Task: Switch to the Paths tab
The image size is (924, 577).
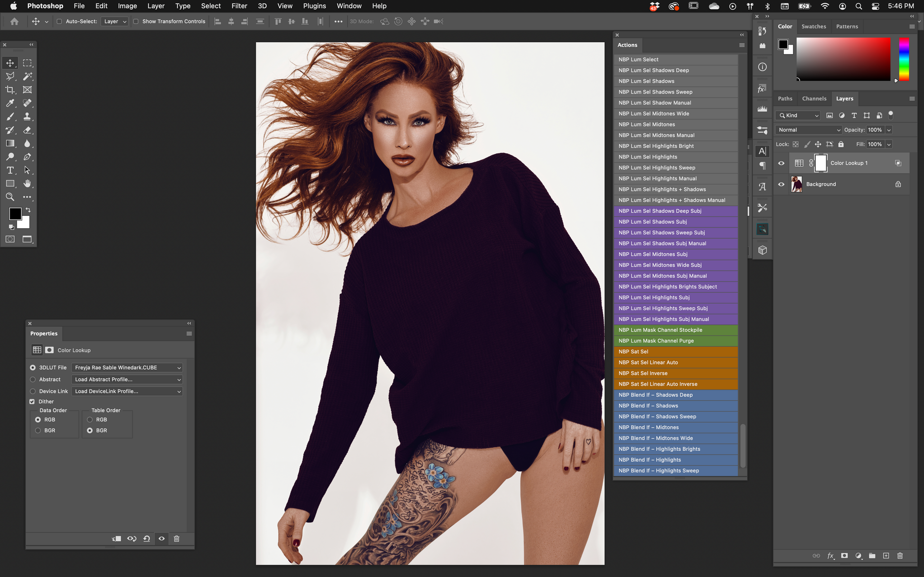Action: point(785,99)
